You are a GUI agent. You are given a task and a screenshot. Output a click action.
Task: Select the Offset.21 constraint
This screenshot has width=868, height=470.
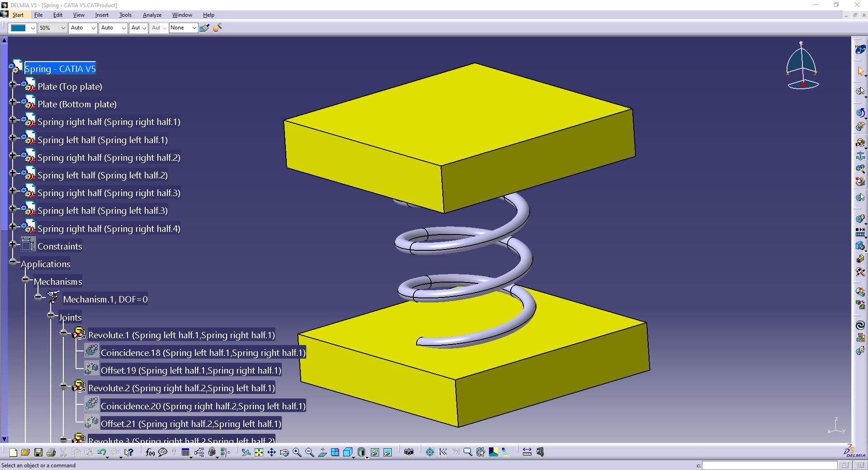[x=191, y=424]
